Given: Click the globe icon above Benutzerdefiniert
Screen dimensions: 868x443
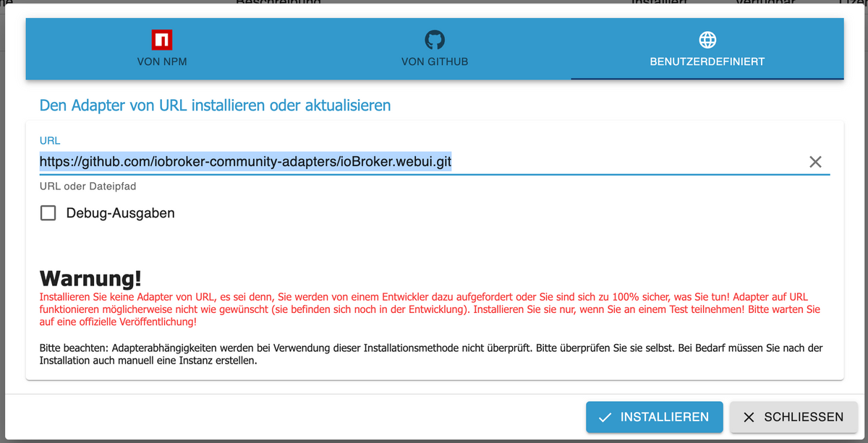Looking at the screenshot, I should [707, 39].
